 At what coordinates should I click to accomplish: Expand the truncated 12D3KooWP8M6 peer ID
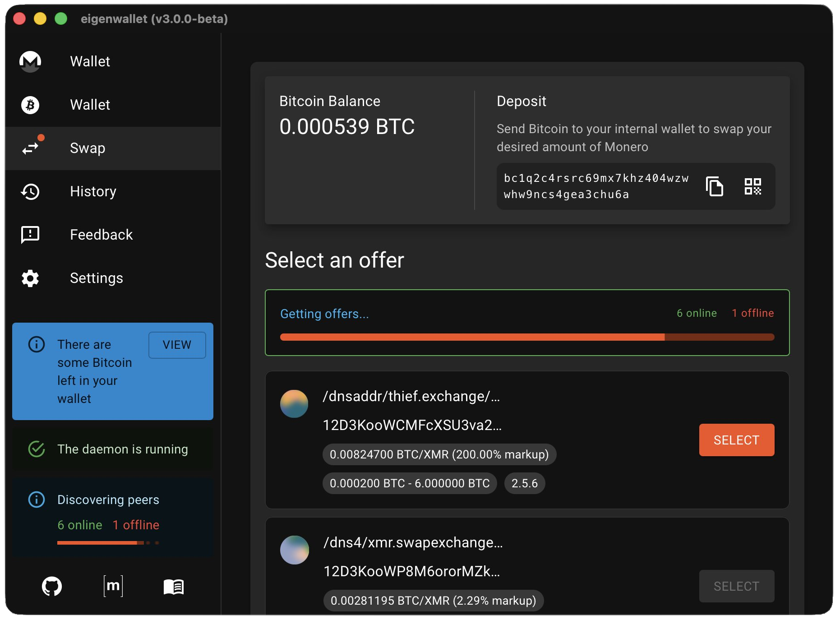coord(411,570)
